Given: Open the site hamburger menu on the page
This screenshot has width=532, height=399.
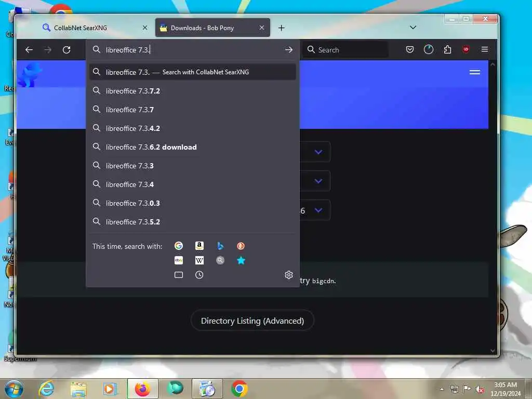Looking at the screenshot, I should (x=475, y=72).
